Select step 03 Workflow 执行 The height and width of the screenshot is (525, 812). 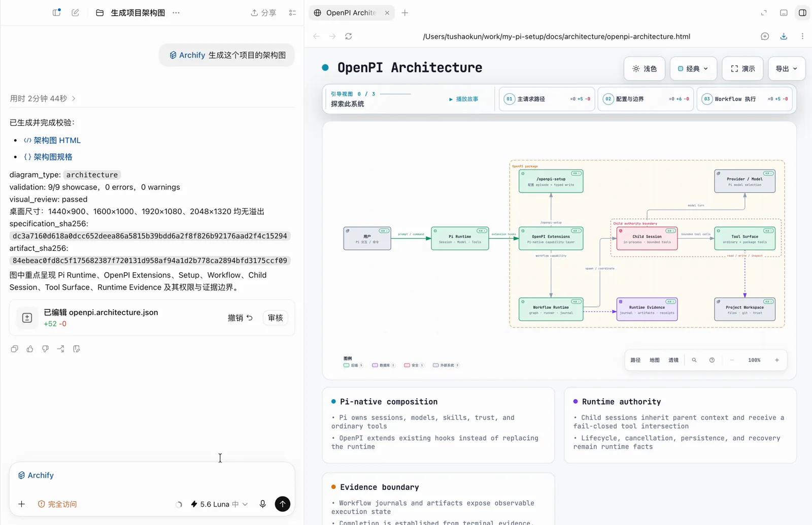coord(745,99)
